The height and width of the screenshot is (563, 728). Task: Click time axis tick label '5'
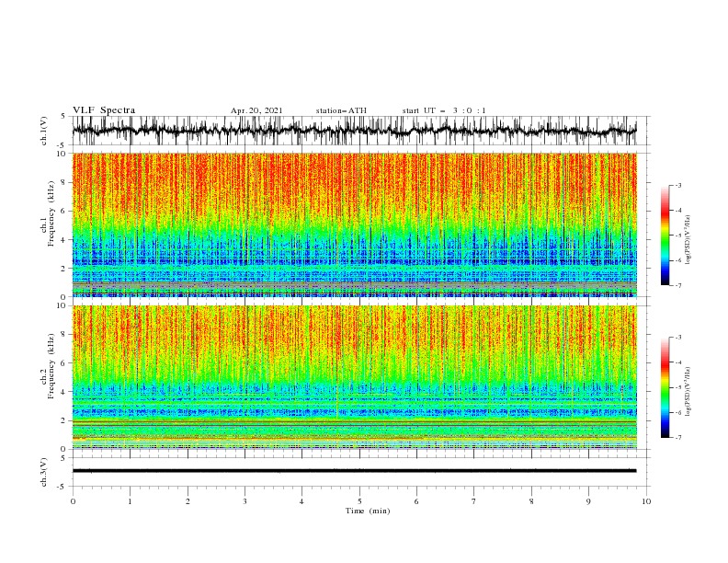tap(359, 501)
